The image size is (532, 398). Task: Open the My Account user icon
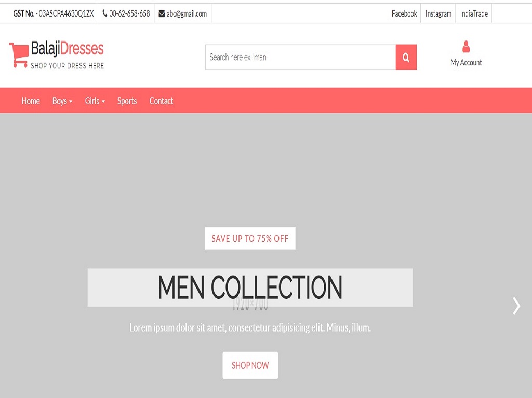(x=466, y=47)
